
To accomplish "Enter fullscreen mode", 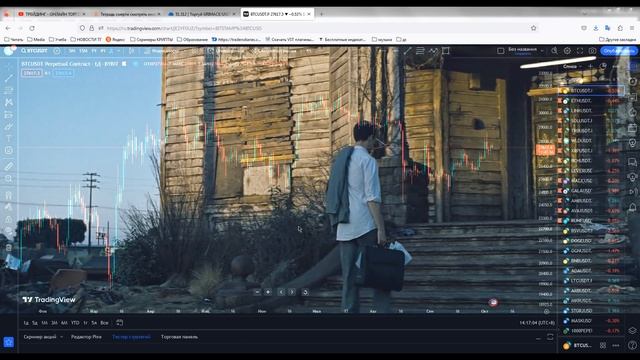I will (580, 51).
